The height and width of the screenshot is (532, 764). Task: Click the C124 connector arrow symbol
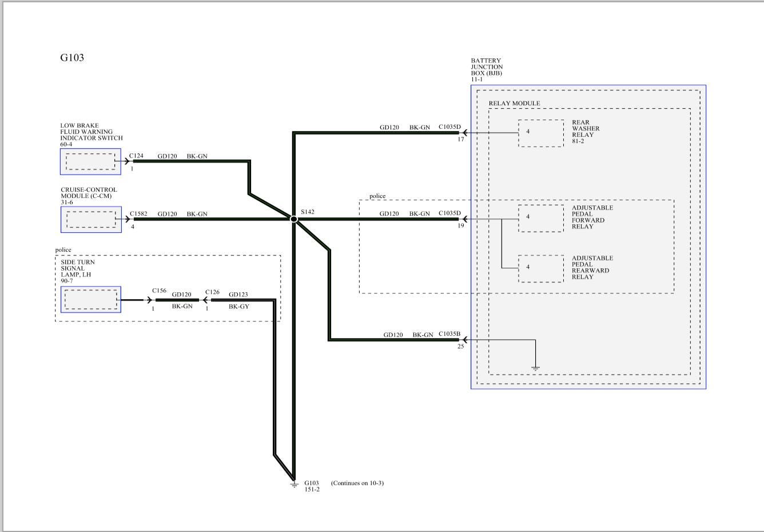click(127, 161)
